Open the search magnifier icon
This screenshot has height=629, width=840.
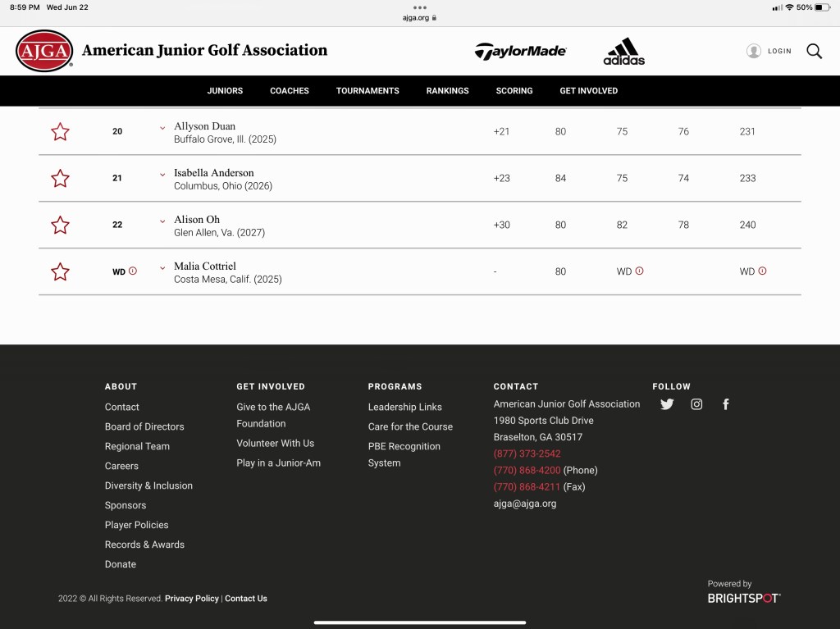[814, 51]
